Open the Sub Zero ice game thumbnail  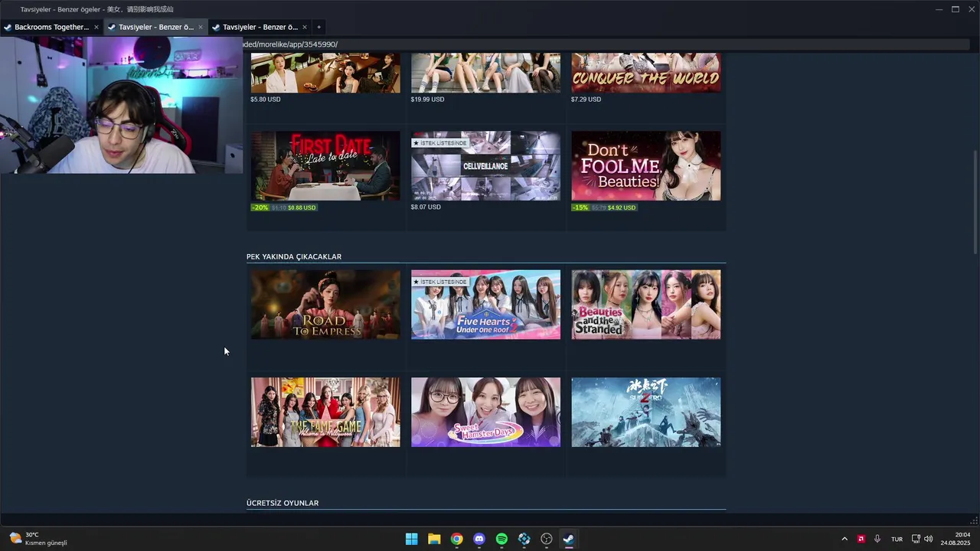click(x=645, y=412)
